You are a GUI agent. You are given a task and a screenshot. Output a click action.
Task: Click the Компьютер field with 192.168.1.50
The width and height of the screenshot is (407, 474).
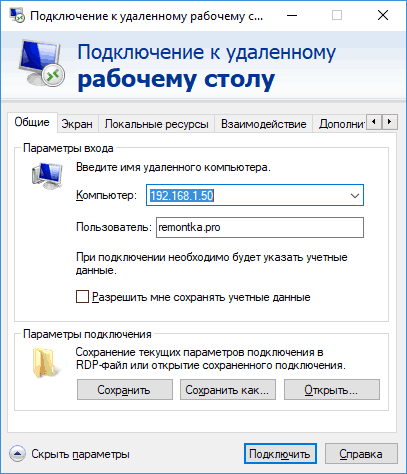point(255,195)
